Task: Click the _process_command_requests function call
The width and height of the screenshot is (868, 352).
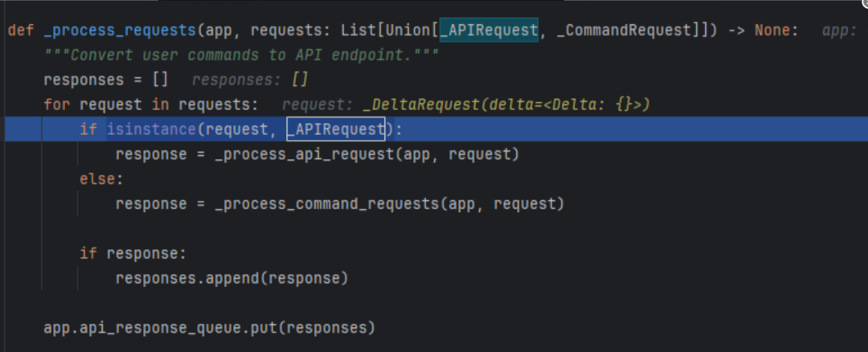Action: point(326,204)
